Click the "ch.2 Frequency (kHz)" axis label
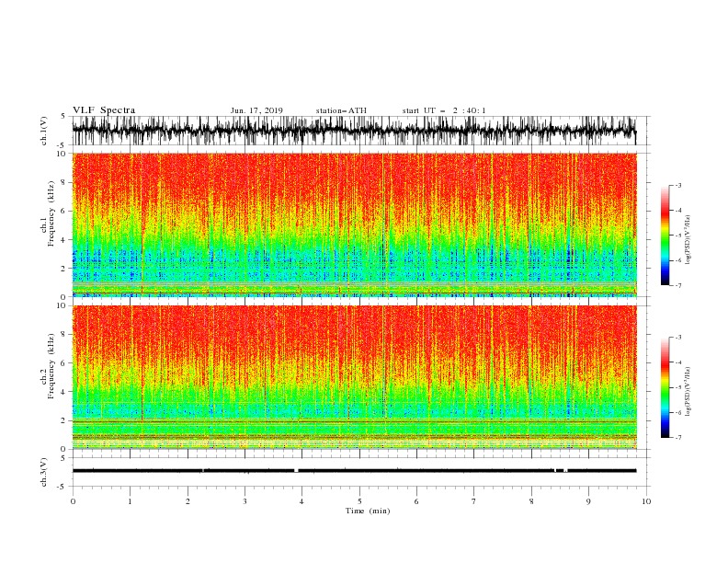728x563 pixels. click(x=48, y=366)
